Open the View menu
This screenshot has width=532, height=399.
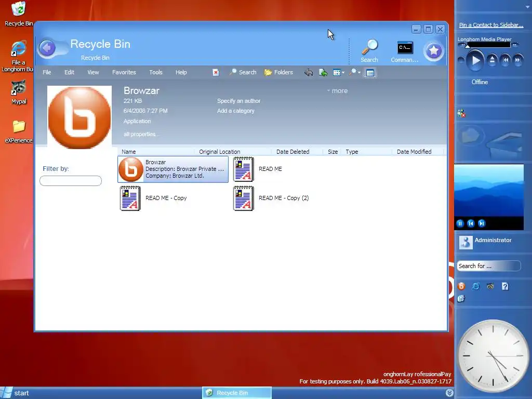[x=93, y=72]
